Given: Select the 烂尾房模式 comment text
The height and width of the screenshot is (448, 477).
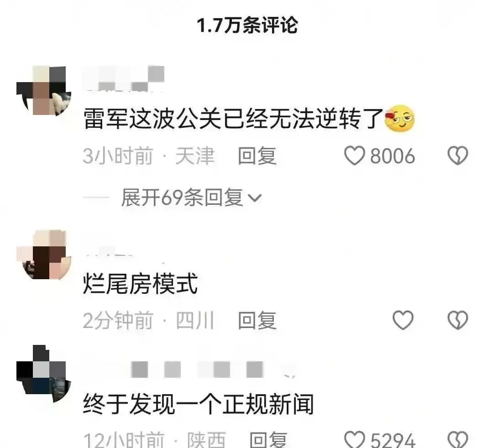Looking at the screenshot, I should (x=140, y=283).
